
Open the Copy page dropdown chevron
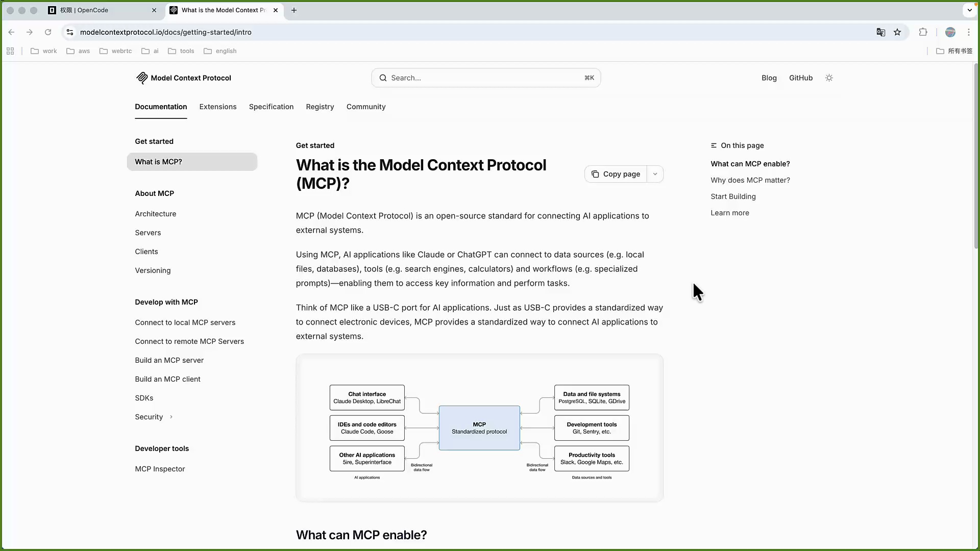tap(655, 174)
